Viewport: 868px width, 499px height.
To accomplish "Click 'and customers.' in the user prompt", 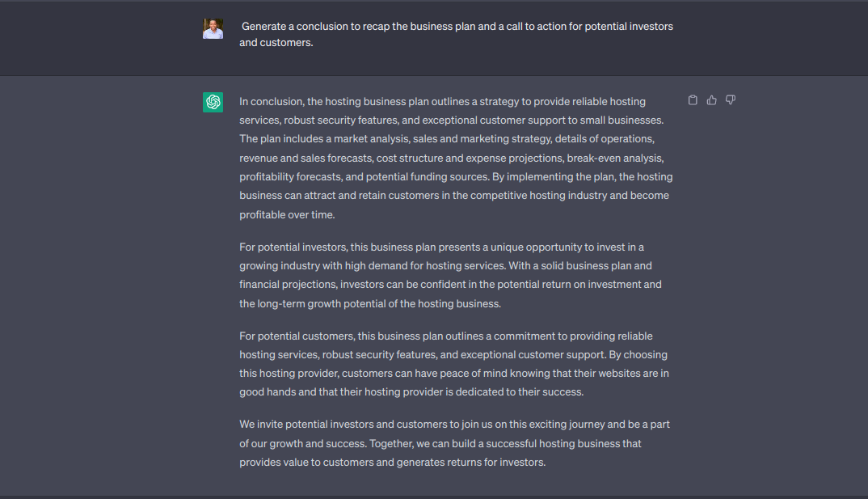I will coord(276,43).
